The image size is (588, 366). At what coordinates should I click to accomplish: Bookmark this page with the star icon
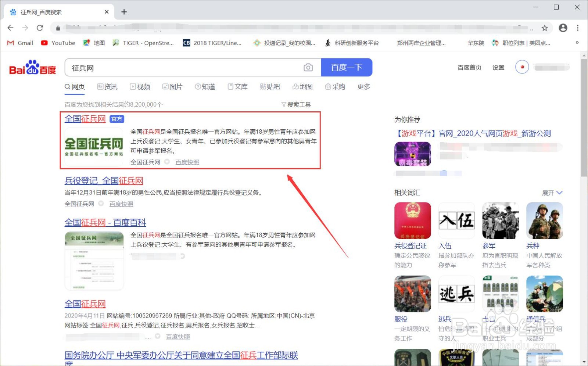(x=545, y=28)
